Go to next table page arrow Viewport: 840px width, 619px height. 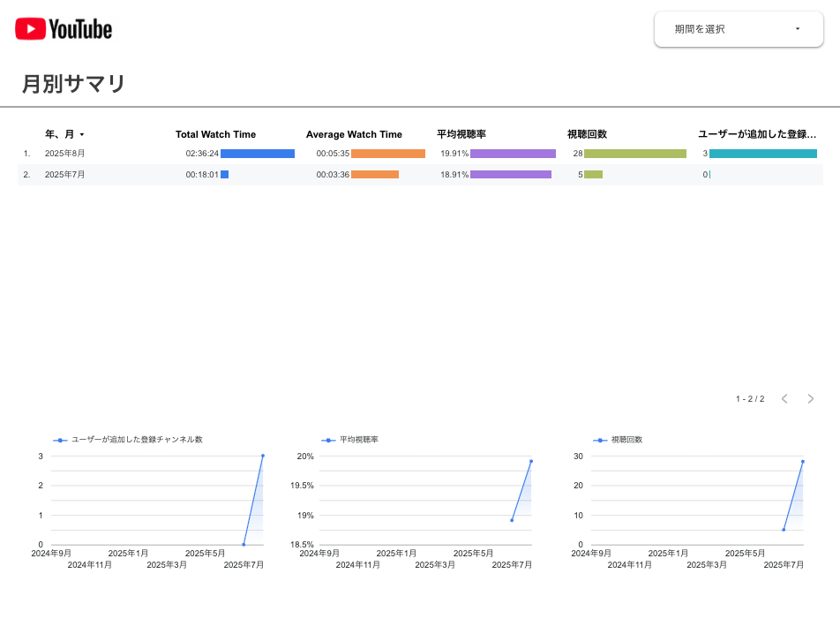(x=810, y=399)
